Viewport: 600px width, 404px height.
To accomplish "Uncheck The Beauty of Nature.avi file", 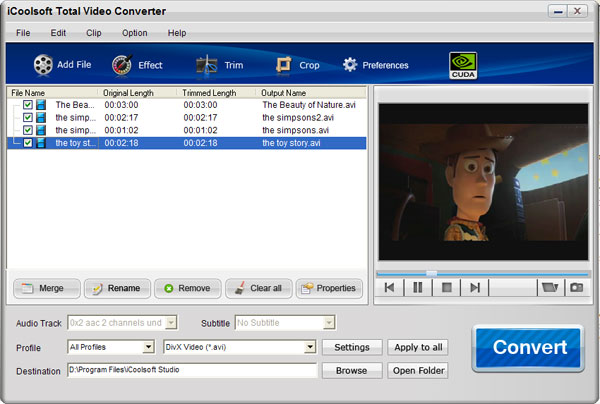I will pos(28,105).
